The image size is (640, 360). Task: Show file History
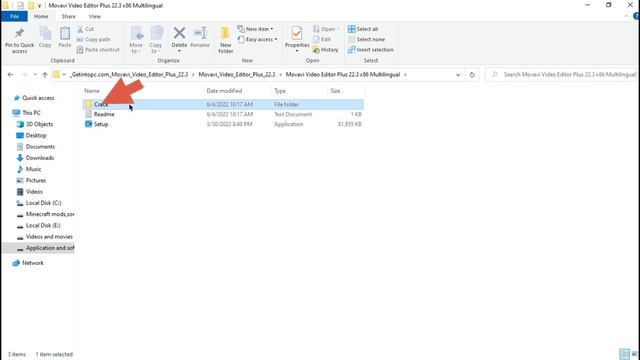[325, 49]
